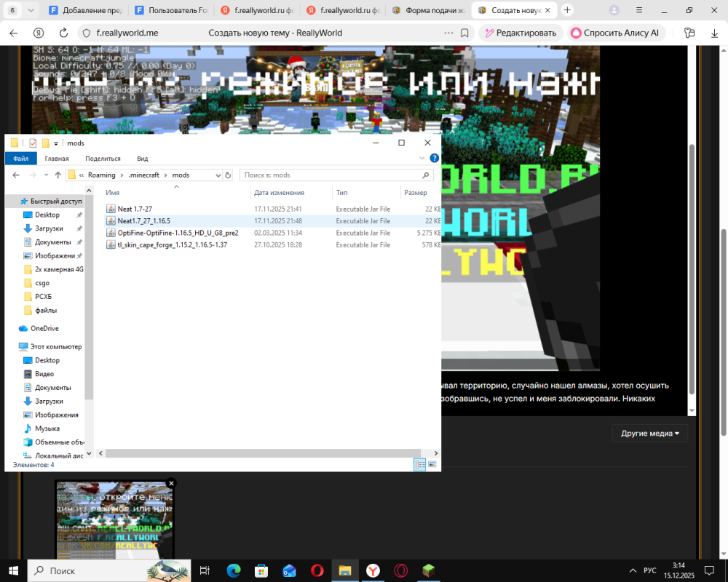Open pinned Загрузки under quick access
The image size is (728, 582).
pos(49,228)
